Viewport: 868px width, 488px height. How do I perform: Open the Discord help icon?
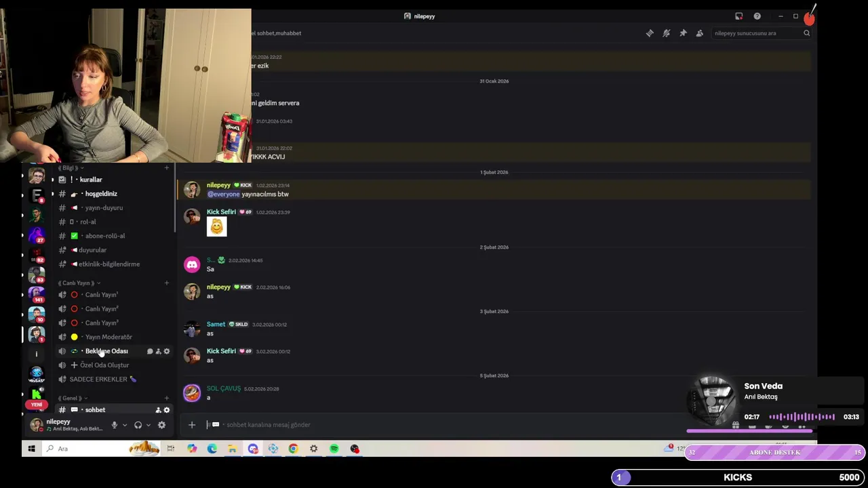[757, 16]
